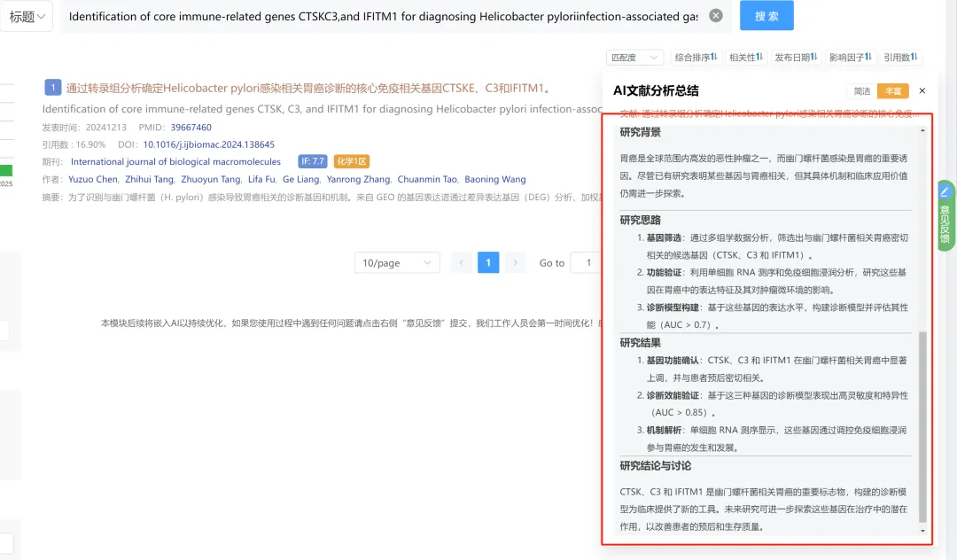Open the 匹配度 dropdown
Screen dimensions: 957x560
[x=634, y=58]
